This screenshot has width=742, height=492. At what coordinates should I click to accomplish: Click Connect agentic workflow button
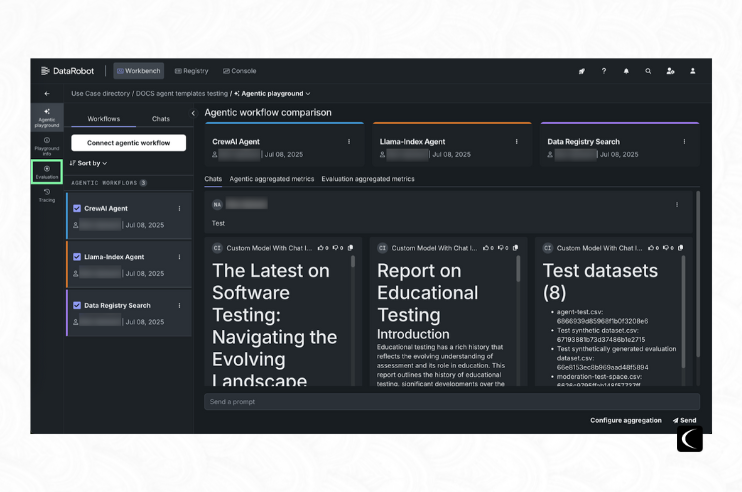pos(129,143)
